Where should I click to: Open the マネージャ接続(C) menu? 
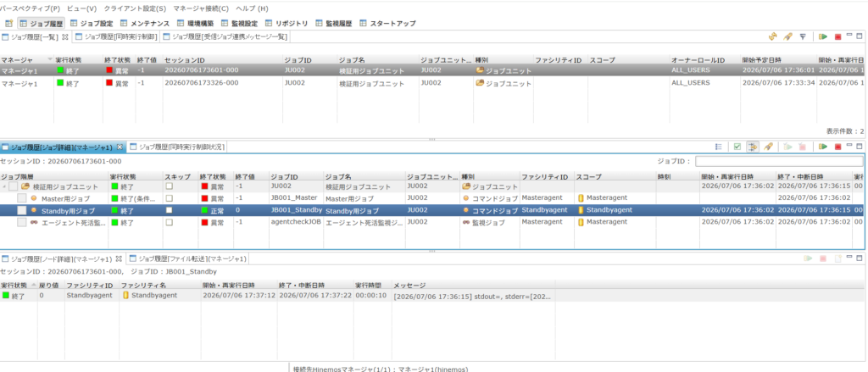(x=200, y=8)
